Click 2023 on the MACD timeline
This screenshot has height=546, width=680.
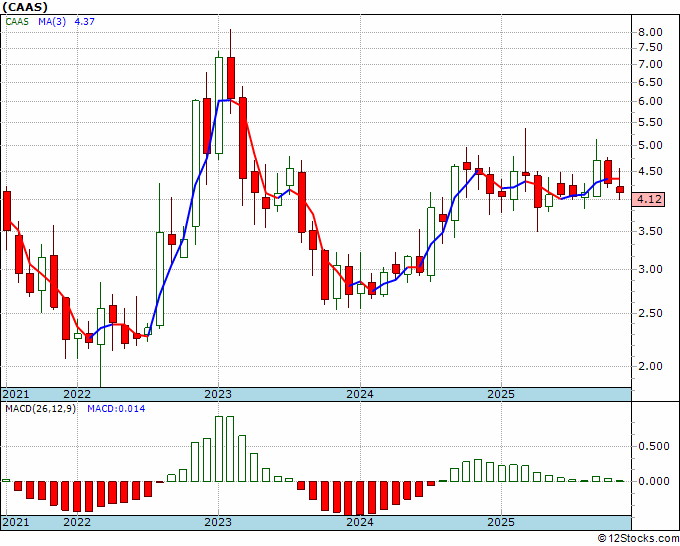[x=218, y=522]
